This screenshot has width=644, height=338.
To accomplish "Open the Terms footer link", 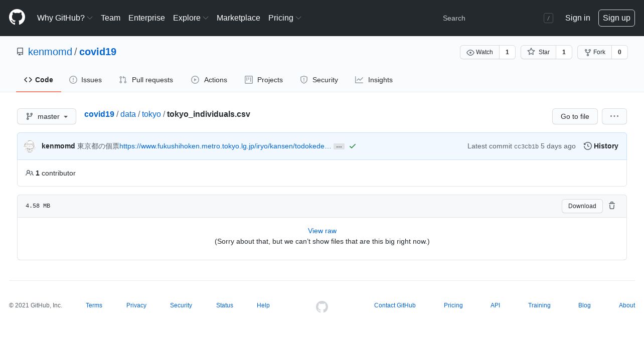I will (x=94, y=305).
